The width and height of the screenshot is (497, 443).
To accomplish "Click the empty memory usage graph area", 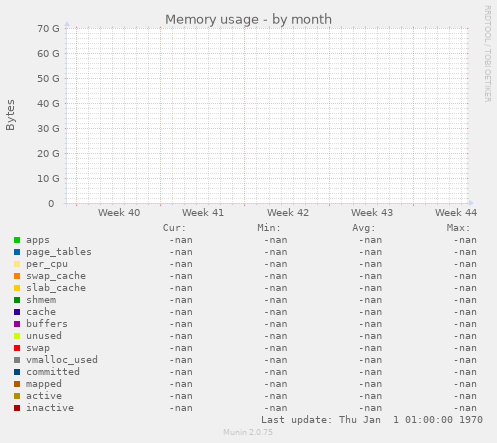I will coord(268,116).
